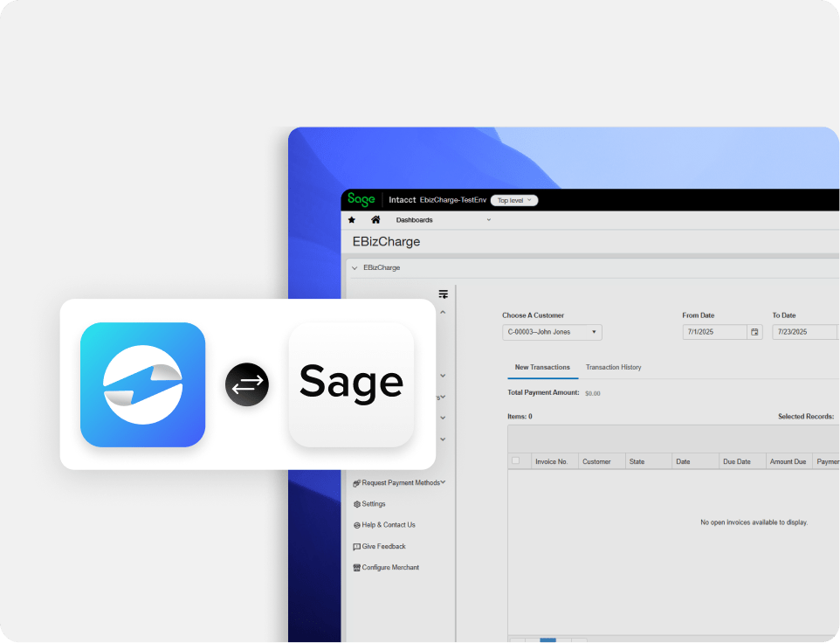
Task: Open the From Date calendar picker
Action: [x=754, y=332]
